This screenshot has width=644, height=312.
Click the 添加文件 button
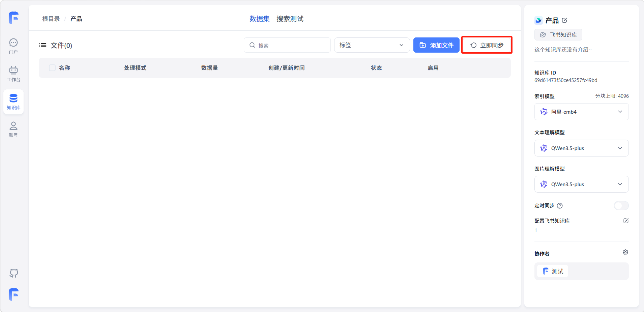436,45
